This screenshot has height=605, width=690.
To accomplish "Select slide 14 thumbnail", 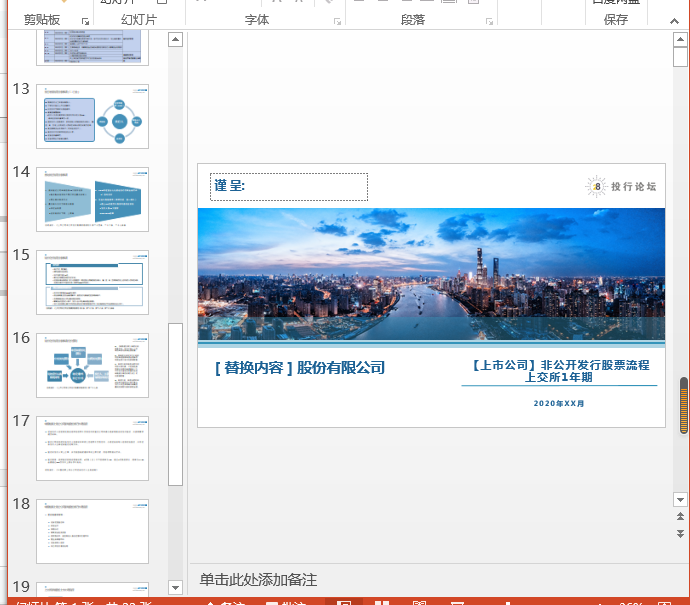I will click(92, 199).
